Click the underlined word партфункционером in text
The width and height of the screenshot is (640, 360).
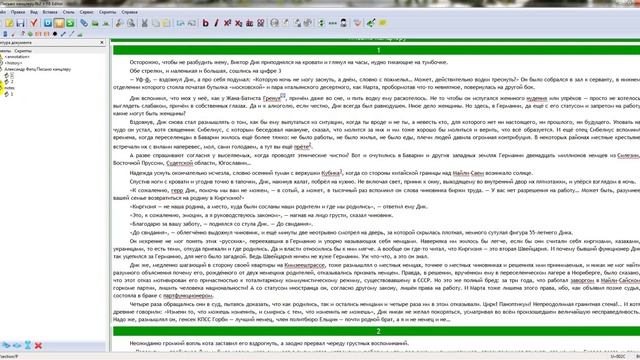pyautogui.click(x=188, y=296)
